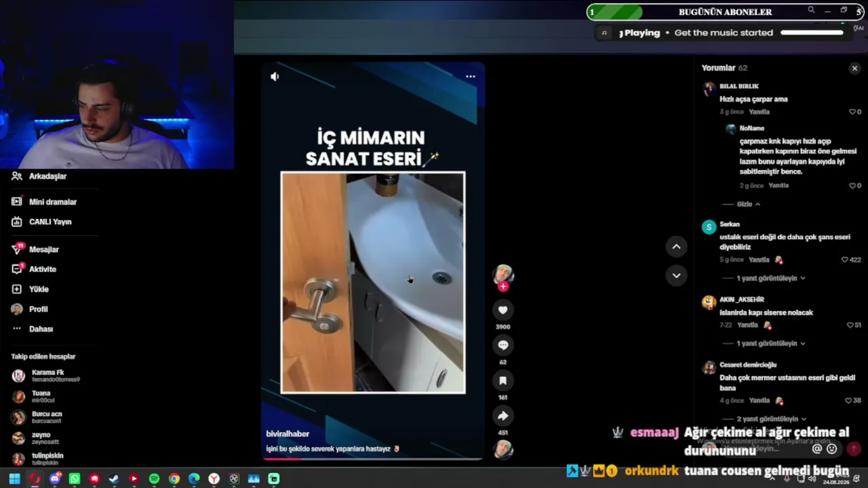Open NoName's profile avatar in the reply

tap(730, 129)
